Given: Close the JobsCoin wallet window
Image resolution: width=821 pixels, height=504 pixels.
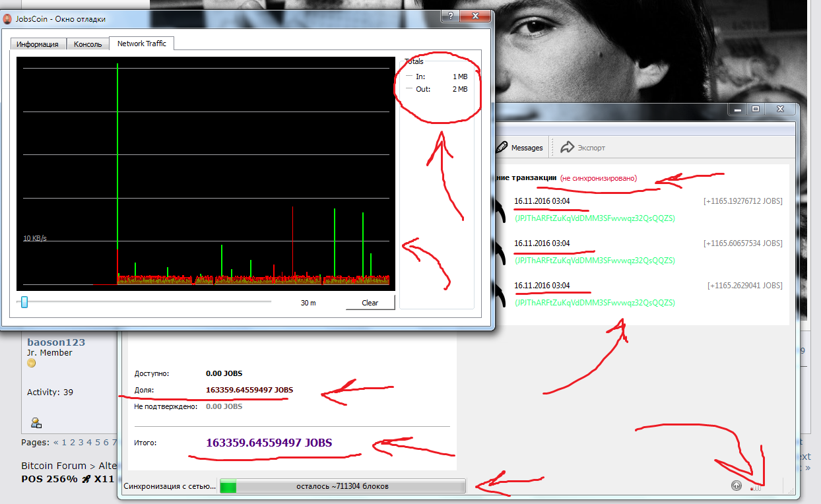Looking at the screenshot, I should [x=780, y=109].
